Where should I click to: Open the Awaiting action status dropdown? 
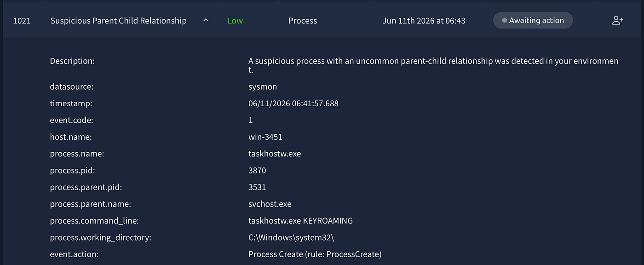click(533, 20)
